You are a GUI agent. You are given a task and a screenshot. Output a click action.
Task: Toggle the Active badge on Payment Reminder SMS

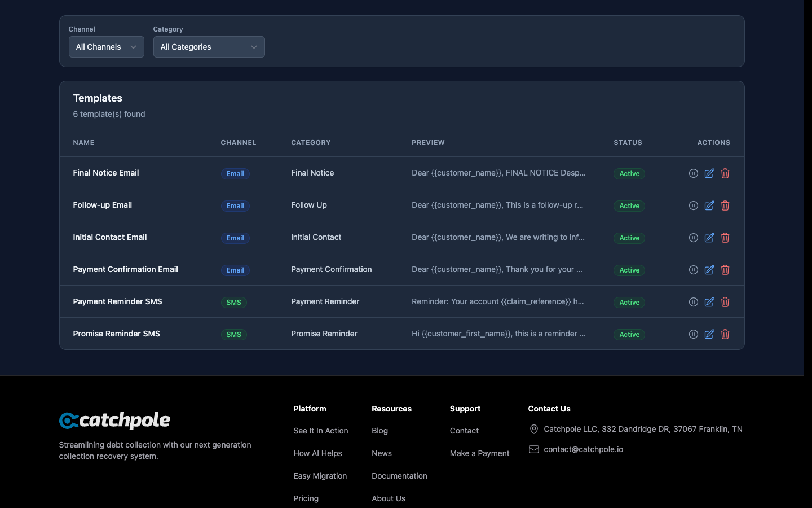coord(629,303)
